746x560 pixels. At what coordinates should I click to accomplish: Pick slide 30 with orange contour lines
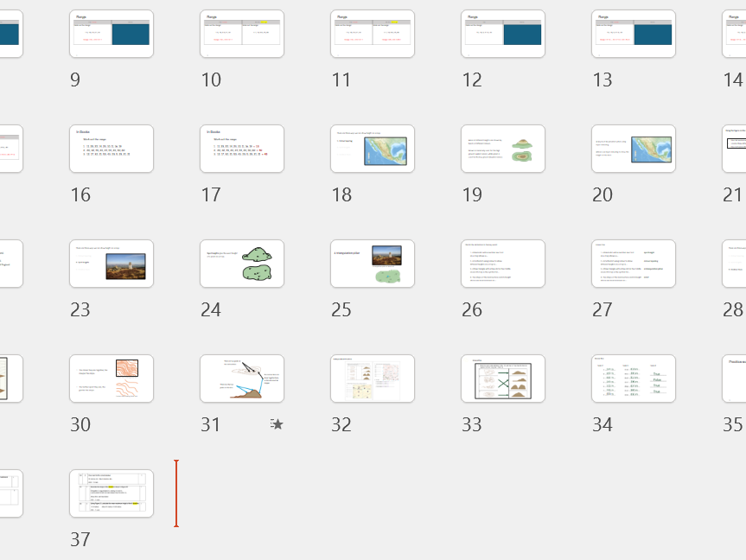click(x=112, y=379)
